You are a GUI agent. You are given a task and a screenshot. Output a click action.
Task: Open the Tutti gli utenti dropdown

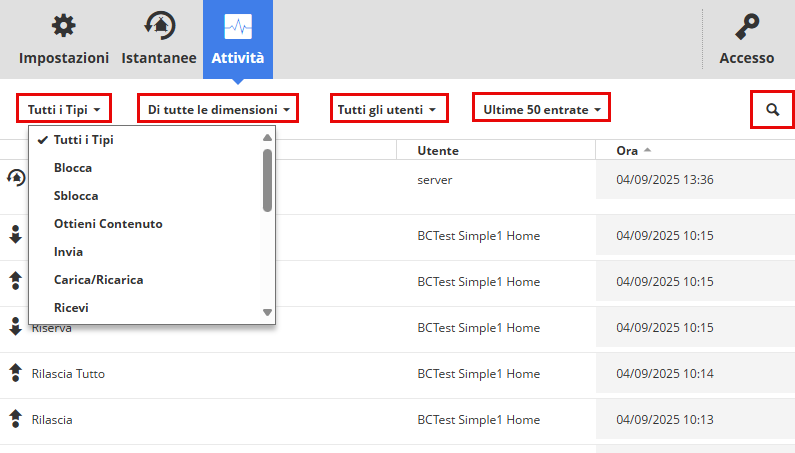388,108
